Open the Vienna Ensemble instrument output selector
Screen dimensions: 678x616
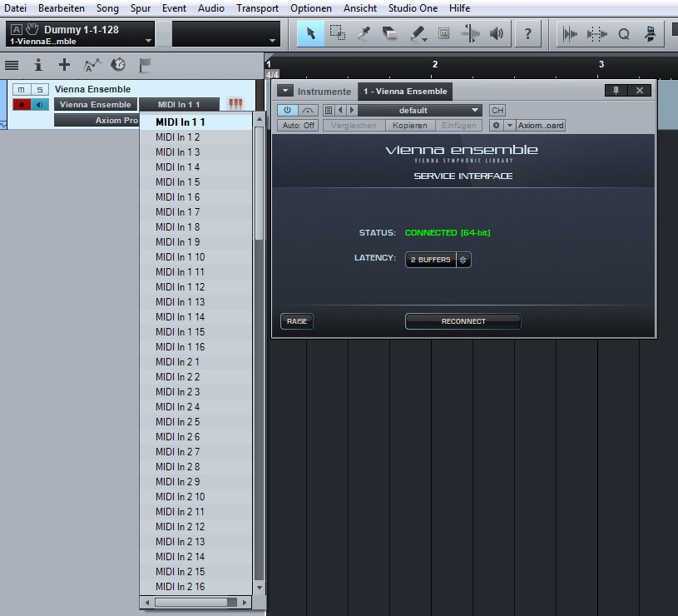(x=95, y=104)
